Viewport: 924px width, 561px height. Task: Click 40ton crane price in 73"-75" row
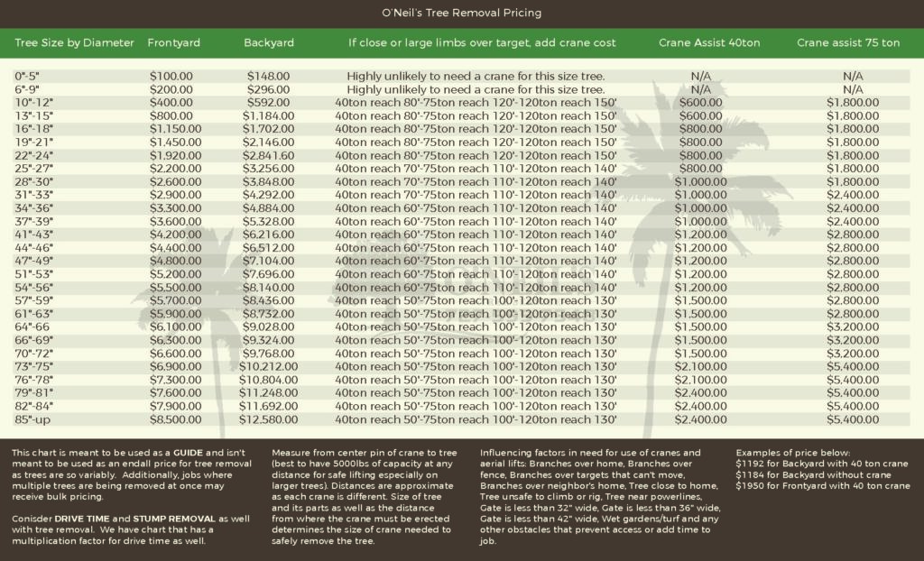pos(700,366)
